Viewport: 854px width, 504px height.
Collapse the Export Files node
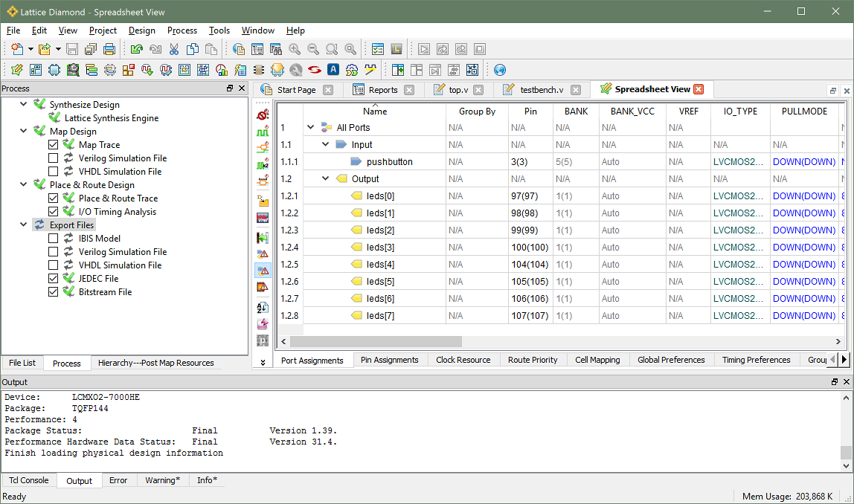(23, 224)
